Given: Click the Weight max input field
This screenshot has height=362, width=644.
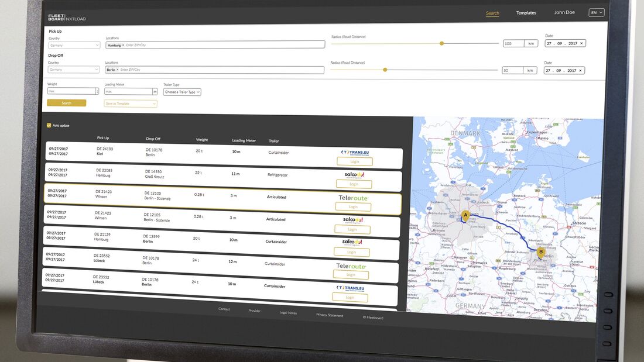Looking at the screenshot, I should tap(71, 91).
